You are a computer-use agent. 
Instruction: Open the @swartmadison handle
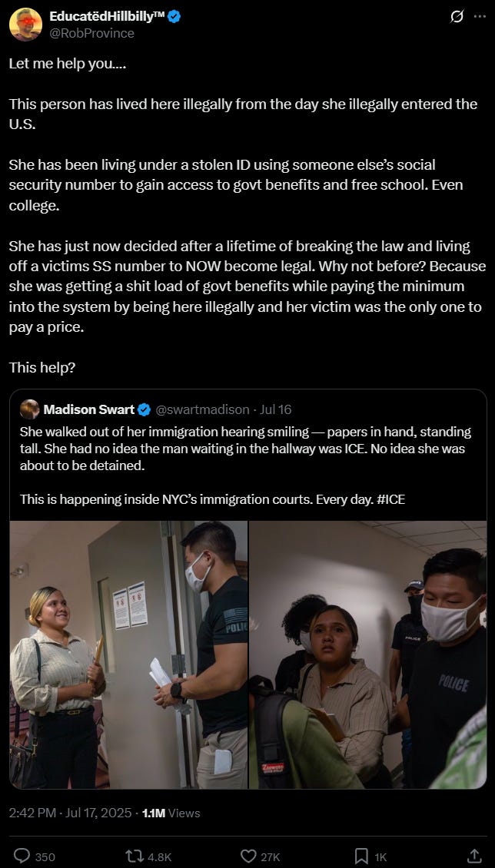(202, 409)
